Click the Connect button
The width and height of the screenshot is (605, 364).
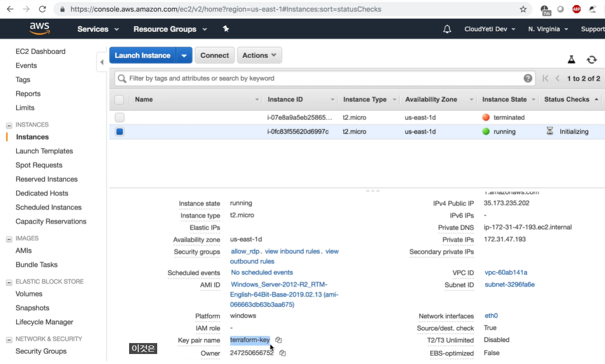pos(214,55)
